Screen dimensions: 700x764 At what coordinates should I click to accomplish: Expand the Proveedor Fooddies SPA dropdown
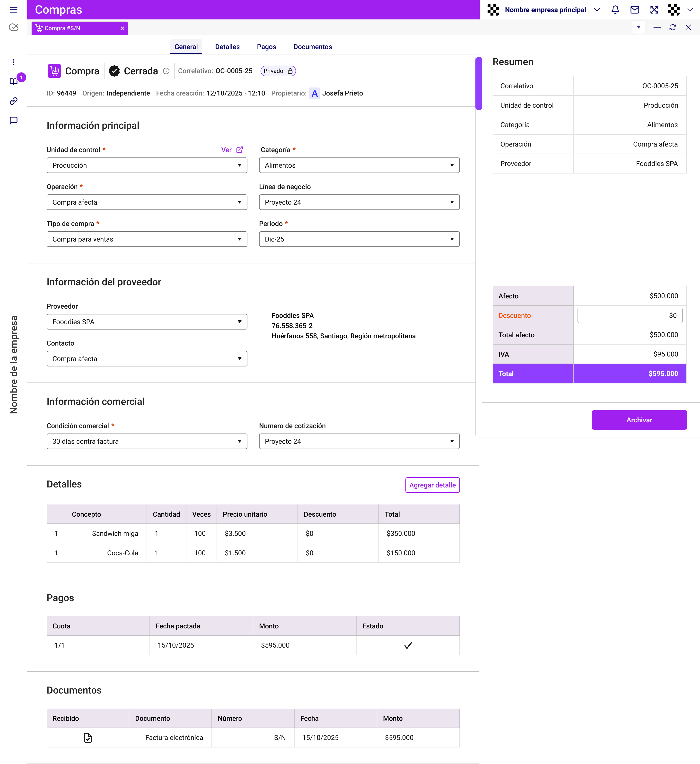click(x=147, y=322)
